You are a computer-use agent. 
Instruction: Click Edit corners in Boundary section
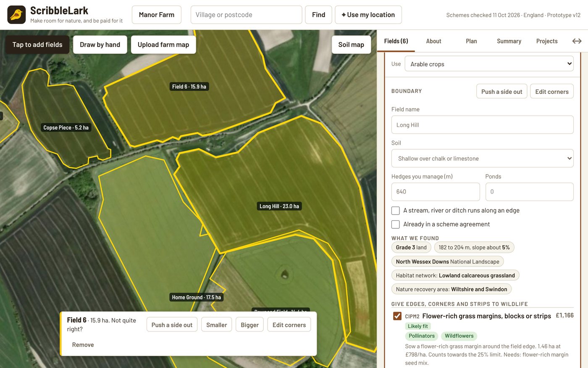pos(552,91)
